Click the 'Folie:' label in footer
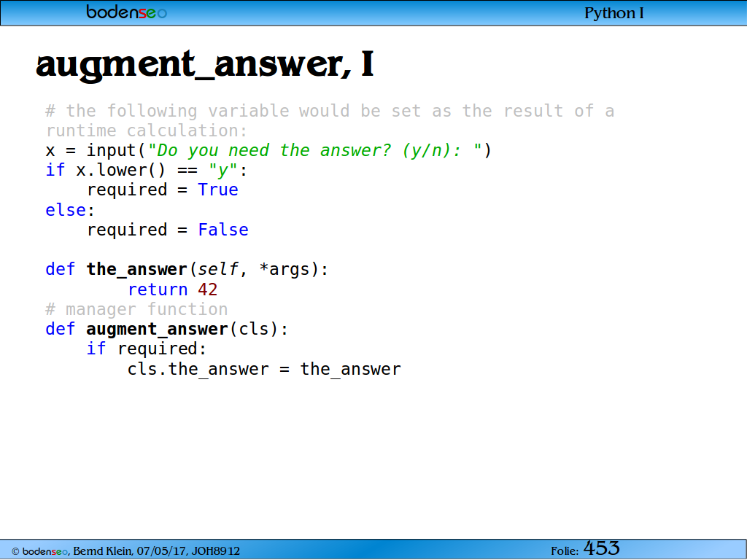 (x=565, y=551)
